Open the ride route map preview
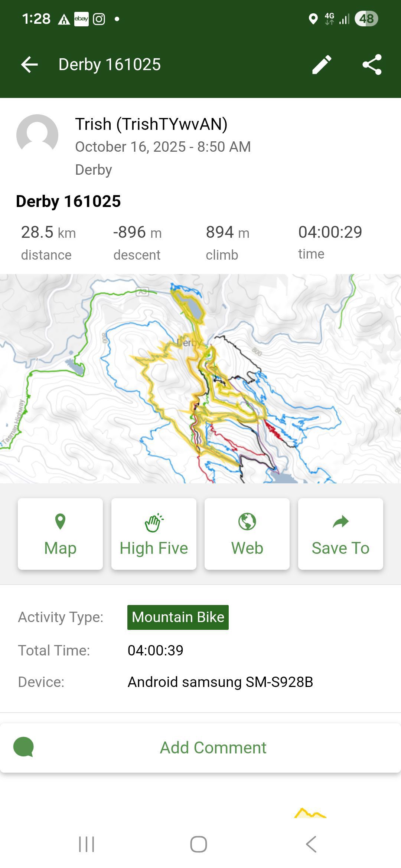 tap(200, 378)
